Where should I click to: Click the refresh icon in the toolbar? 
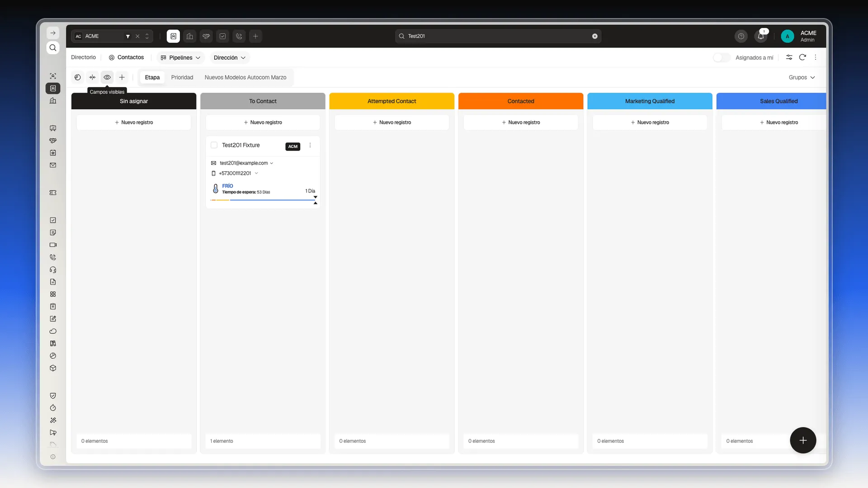(x=802, y=57)
